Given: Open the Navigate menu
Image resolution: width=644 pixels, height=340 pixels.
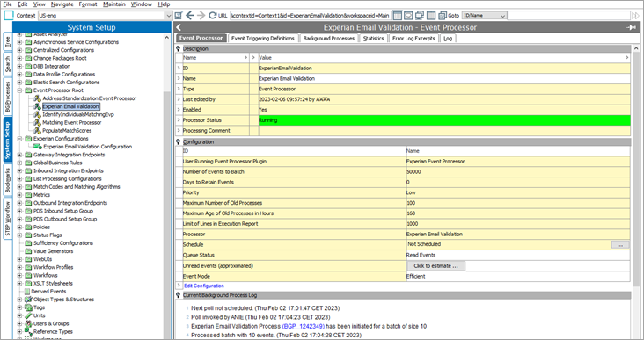Looking at the screenshot, I should click(62, 4).
